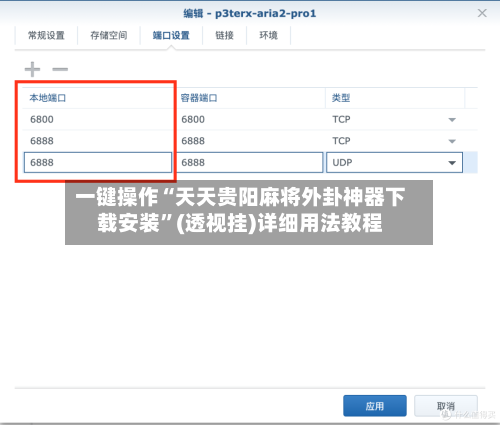Select local port 6800 cell

point(98,119)
